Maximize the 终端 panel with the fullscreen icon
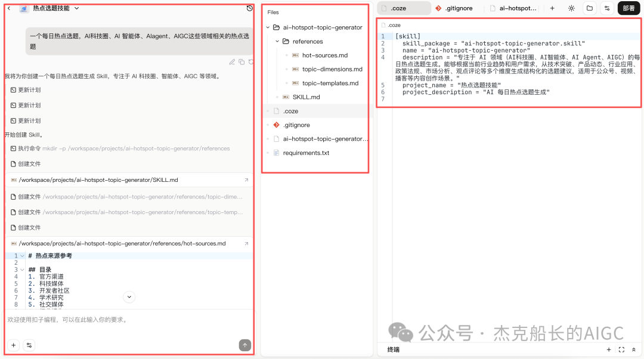The width and height of the screenshot is (644, 359). (x=621, y=350)
